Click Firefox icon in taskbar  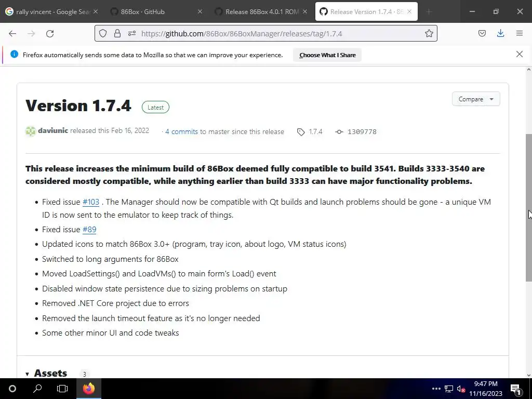coord(88,389)
